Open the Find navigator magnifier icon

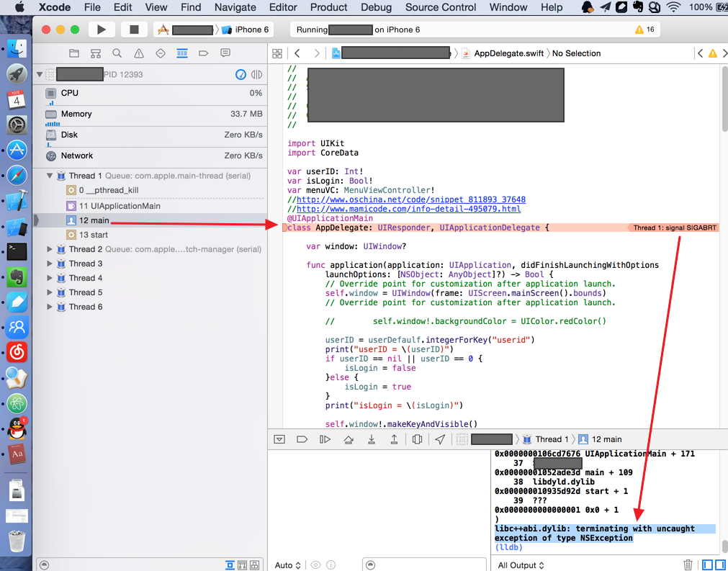click(117, 53)
